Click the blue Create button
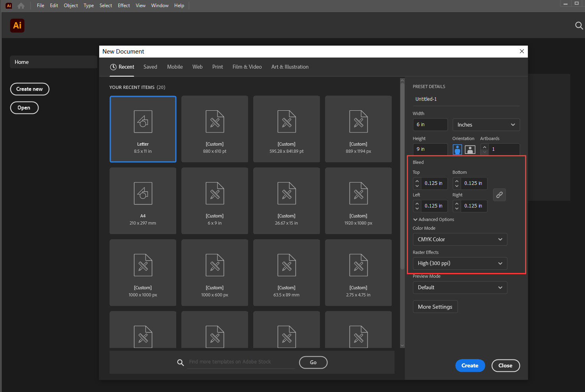 click(x=470, y=366)
